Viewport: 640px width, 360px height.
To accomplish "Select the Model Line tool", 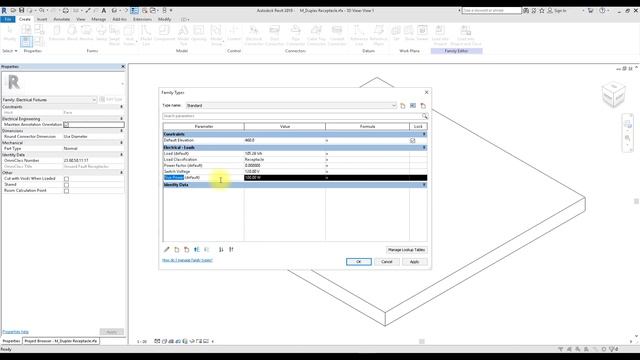I will click(x=146, y=35).
